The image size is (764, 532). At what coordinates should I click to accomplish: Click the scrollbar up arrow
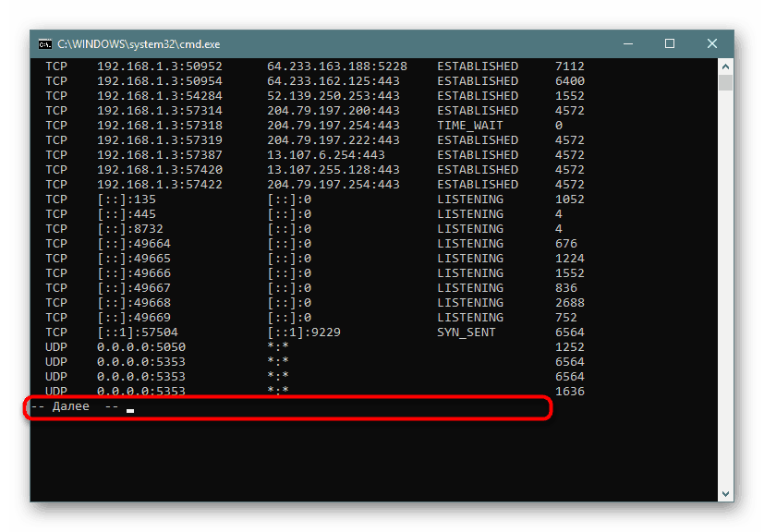[725, 66]
